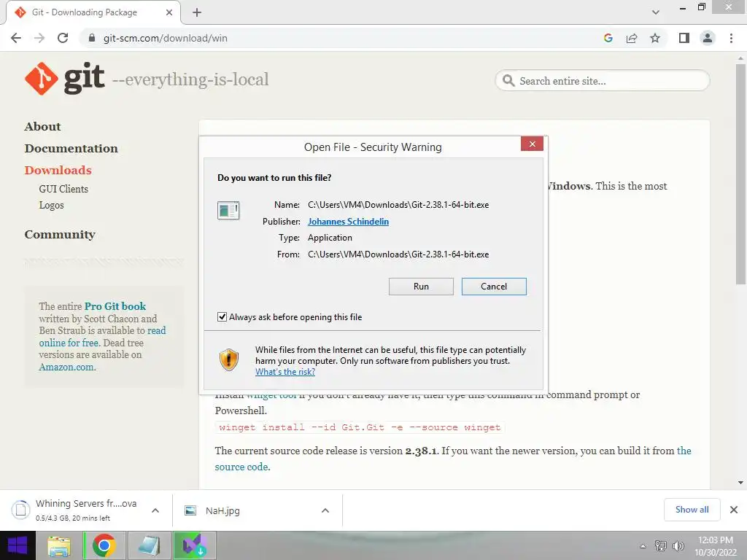Open the browser side panel icon
Viewport: 747px width, 560px height.
[x=684, y=38]
